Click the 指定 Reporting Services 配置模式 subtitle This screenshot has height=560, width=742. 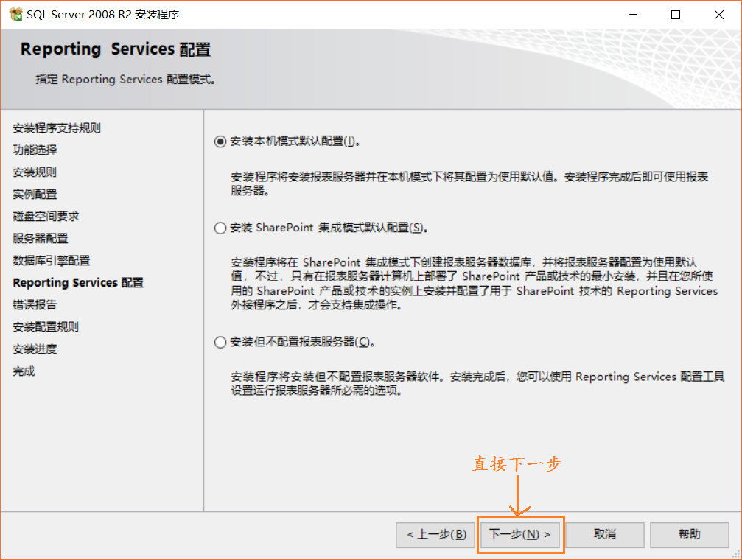(x=126, y=79)
